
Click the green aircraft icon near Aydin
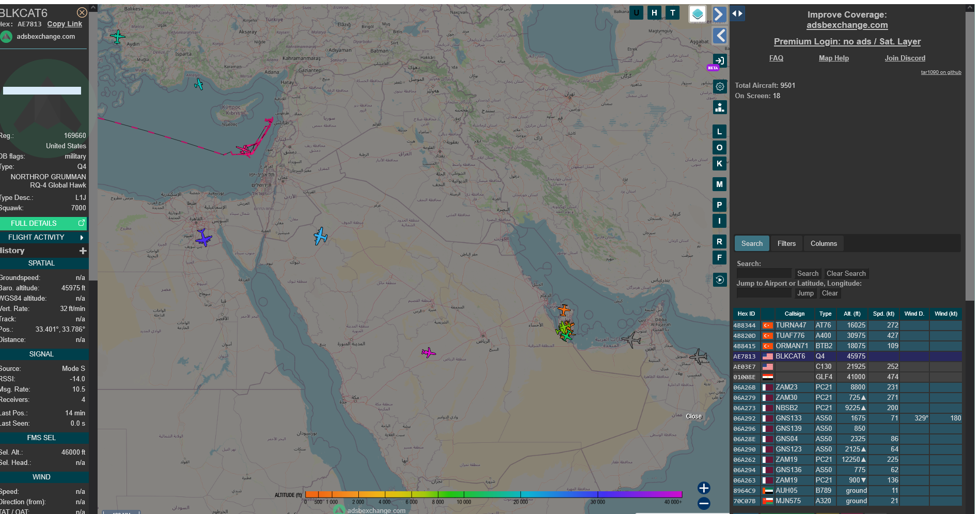coord(118,37)
